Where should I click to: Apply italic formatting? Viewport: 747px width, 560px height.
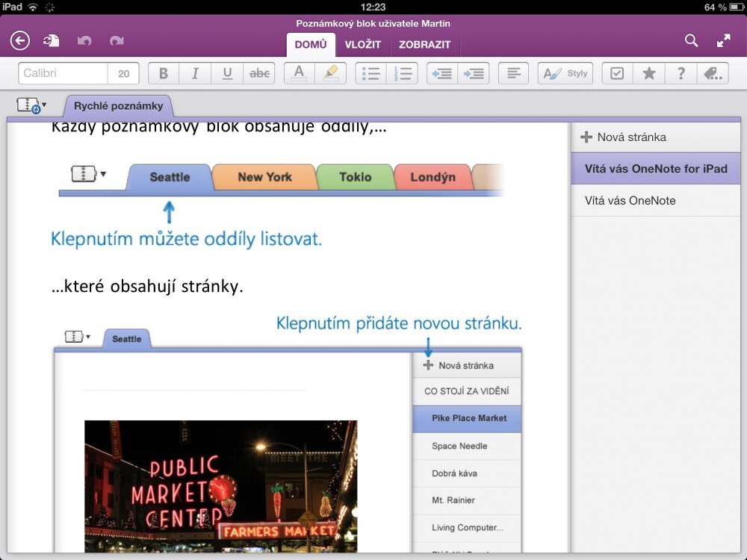tap(195, 72)
